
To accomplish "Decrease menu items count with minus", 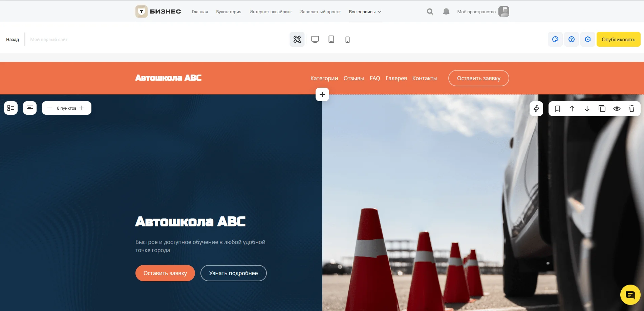I will point(49,108).
